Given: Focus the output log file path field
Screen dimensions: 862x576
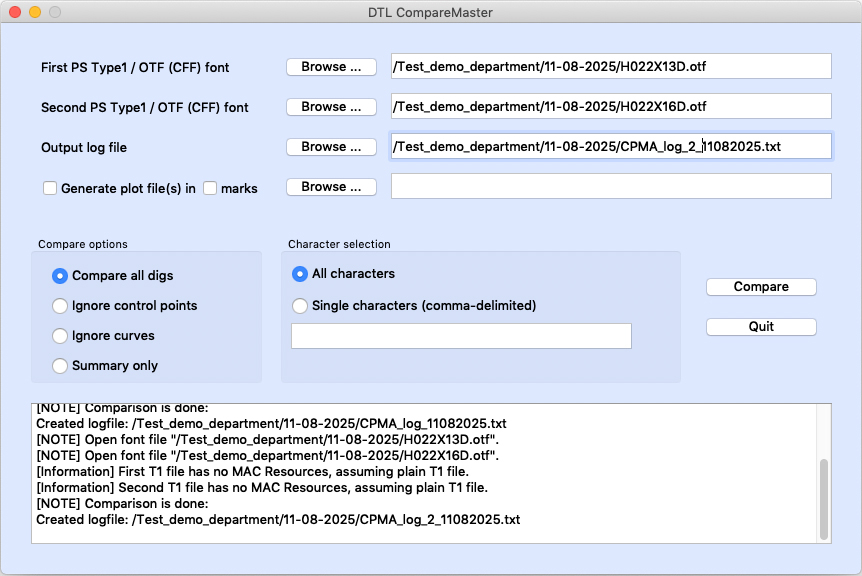Looking at the screenshot, I should [611, 146].
